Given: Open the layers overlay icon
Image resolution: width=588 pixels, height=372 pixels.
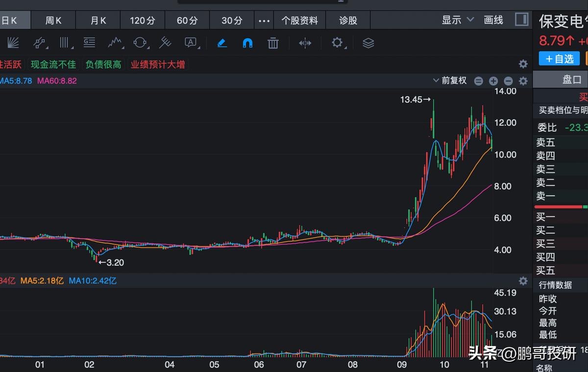Looking at the screenshot, I should [368, 43].
